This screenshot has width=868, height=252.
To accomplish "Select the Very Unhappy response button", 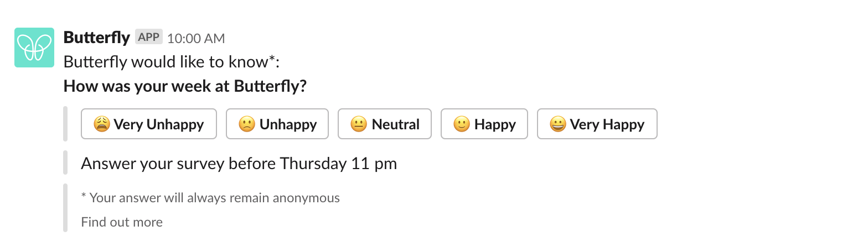I will tap(149, 124).
